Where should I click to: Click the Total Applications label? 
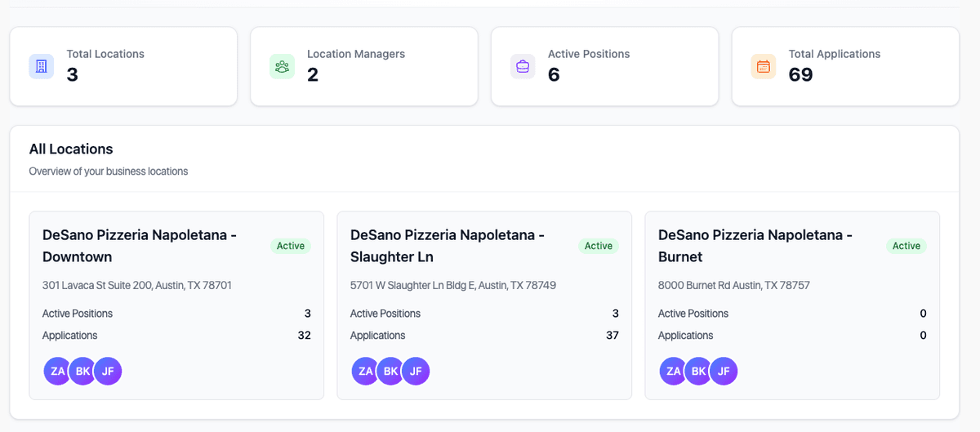(835, 54)
